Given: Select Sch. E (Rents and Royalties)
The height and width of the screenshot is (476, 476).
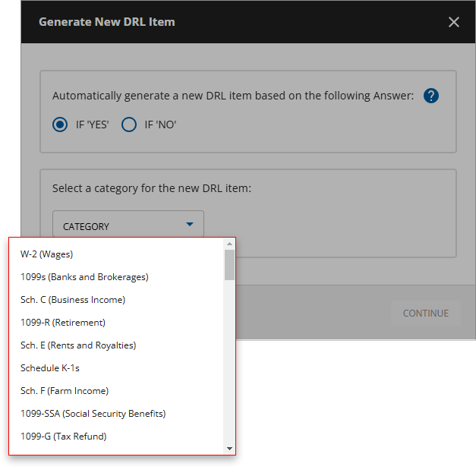Looking at the screenshot, I should tap(78, 345).
